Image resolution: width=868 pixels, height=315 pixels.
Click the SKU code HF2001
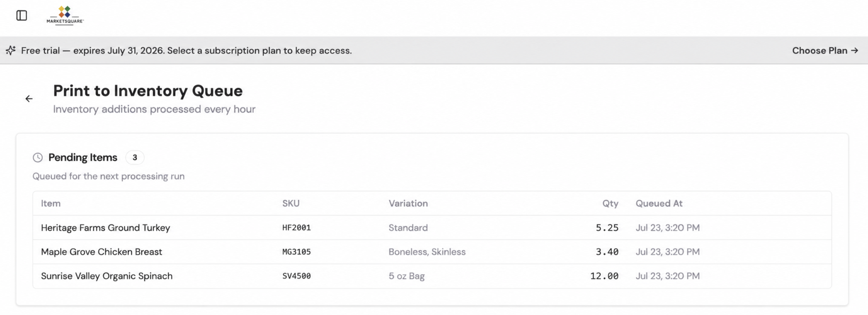point(296,228)
